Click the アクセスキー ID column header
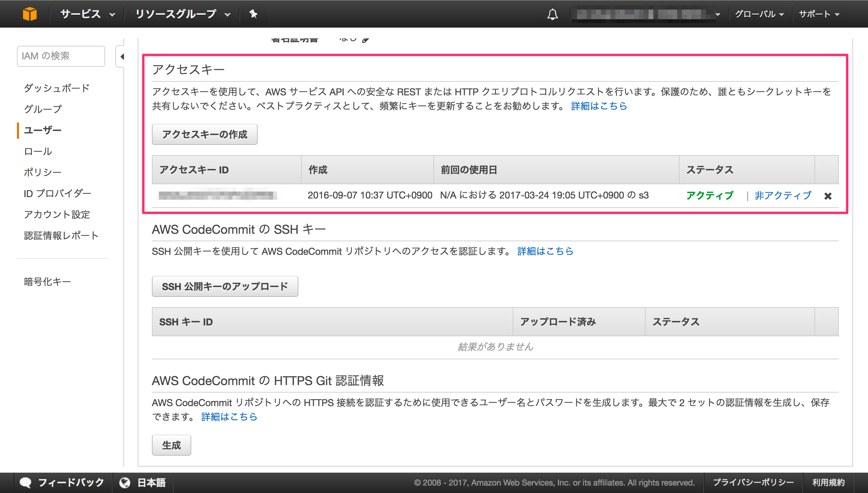This screenshot has height=493, width=868. pyautogui.click(x=226, y=170)
